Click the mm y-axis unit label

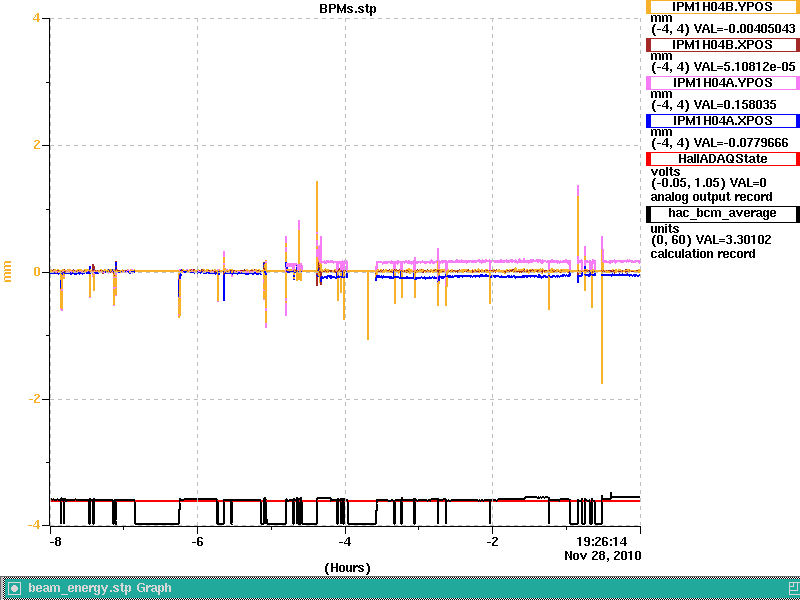click(7, 271)
